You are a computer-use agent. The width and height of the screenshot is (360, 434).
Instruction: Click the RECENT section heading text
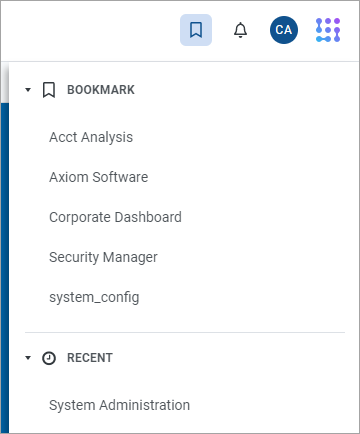90,358
